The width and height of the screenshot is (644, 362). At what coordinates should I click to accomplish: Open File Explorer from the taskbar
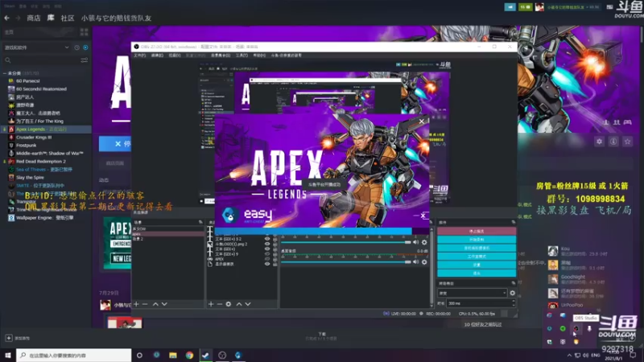tap(173, 355)
